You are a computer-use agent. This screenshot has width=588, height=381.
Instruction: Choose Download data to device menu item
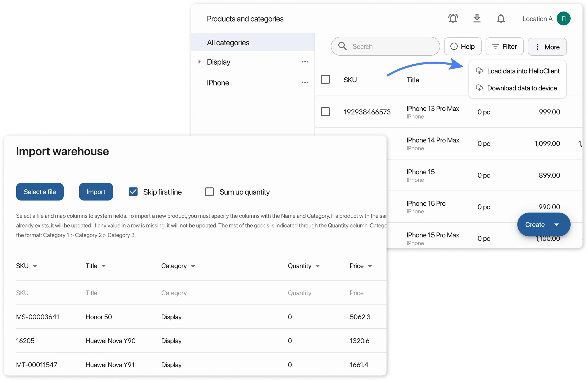point(522,88)
